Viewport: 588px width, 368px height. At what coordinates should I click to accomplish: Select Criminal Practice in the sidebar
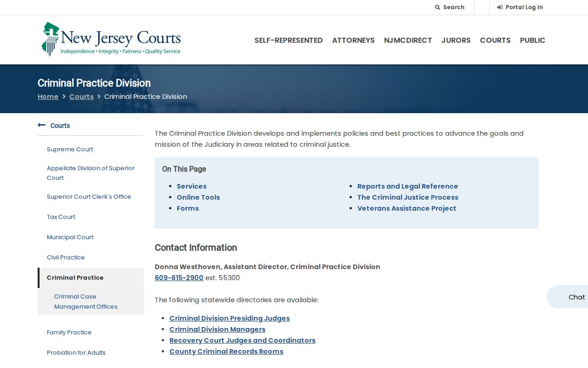[75, 277]
